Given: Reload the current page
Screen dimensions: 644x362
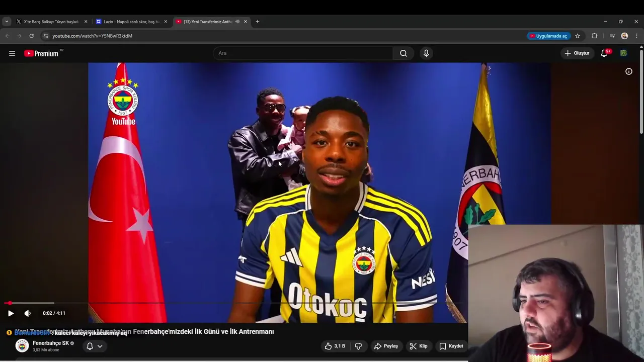Looking at the screenshot, I should [x=31, y=36].
